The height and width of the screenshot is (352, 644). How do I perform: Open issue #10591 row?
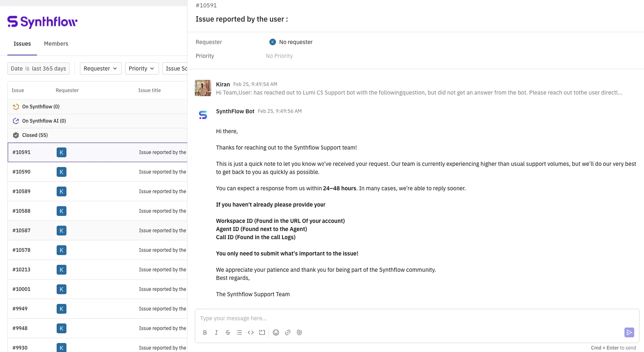(97, 152)
